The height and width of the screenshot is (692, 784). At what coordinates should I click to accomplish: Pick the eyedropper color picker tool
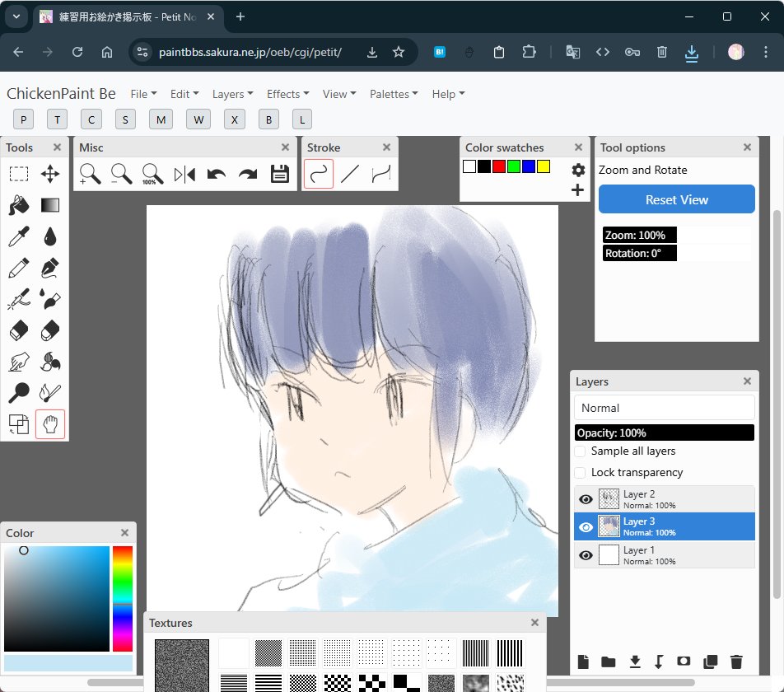tap(18, 236)
